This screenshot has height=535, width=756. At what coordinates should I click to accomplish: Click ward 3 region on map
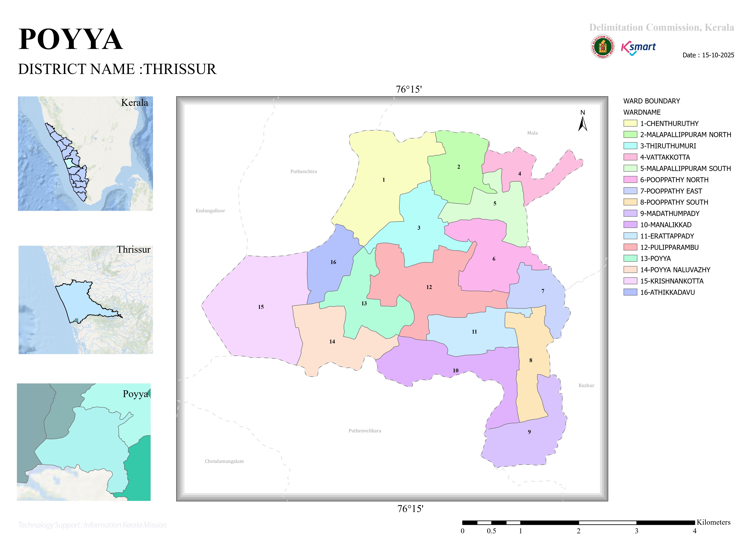(418, 228)
